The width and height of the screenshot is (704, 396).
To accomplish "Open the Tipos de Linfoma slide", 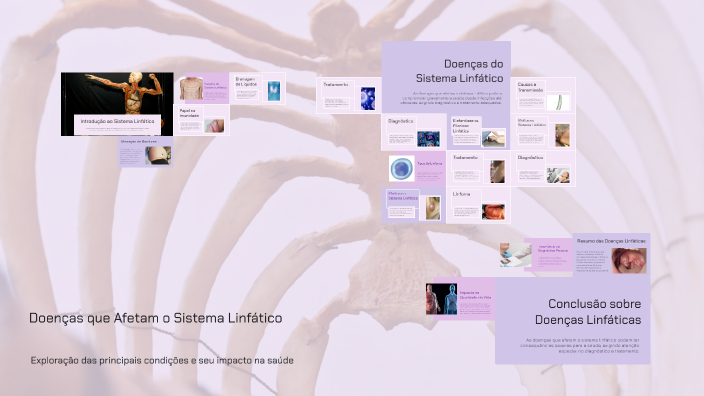I will point(417,168).
